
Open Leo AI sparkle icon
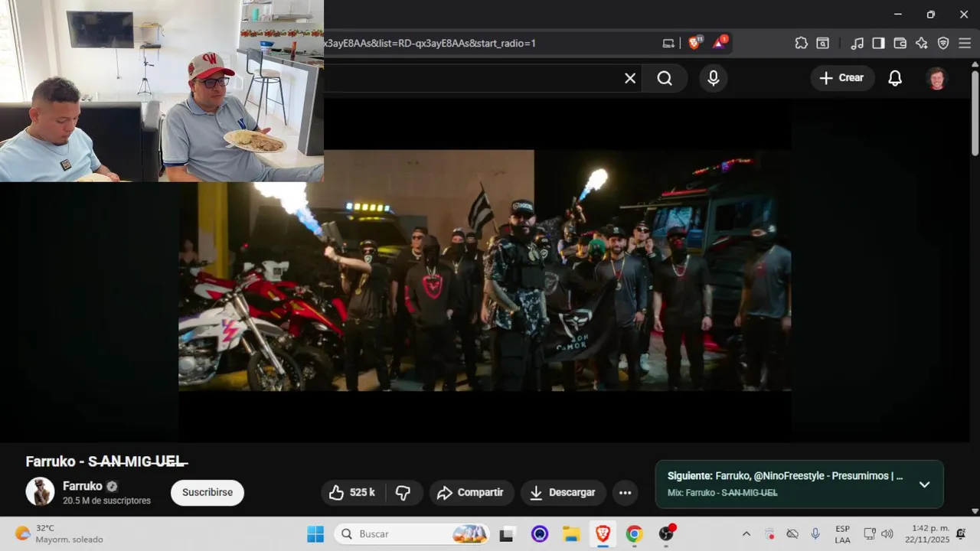coord(922,44)
